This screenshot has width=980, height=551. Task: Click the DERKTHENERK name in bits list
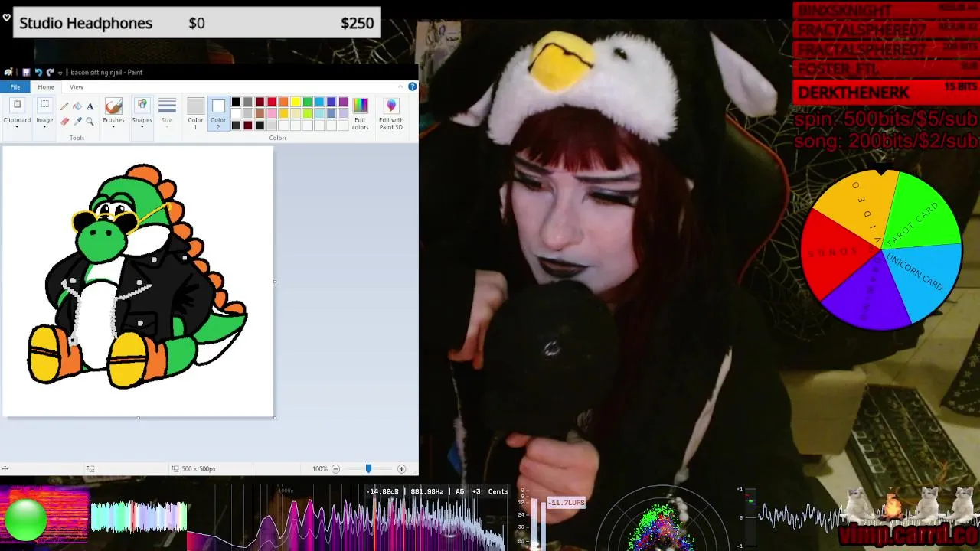click(x=854, y=93)
